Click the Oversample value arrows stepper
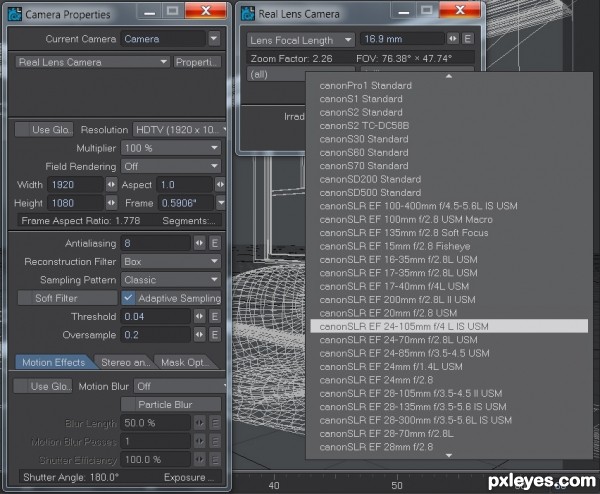 click(x=200, y=335)
